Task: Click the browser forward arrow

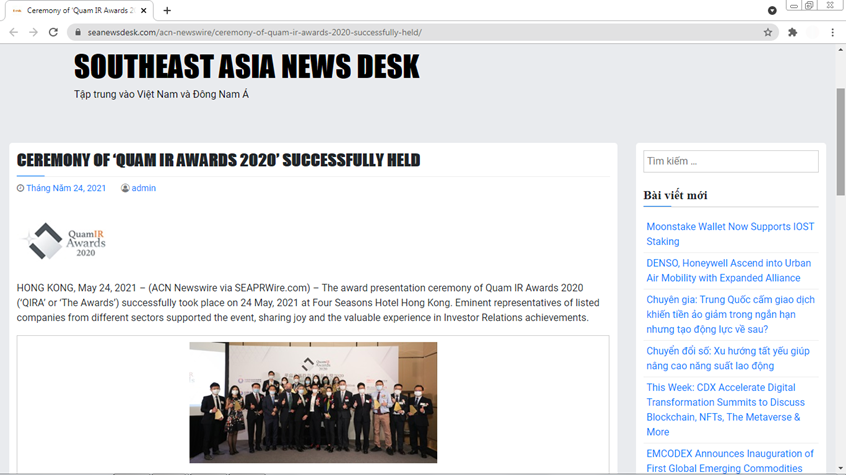Action: click(x=33, y=32)
